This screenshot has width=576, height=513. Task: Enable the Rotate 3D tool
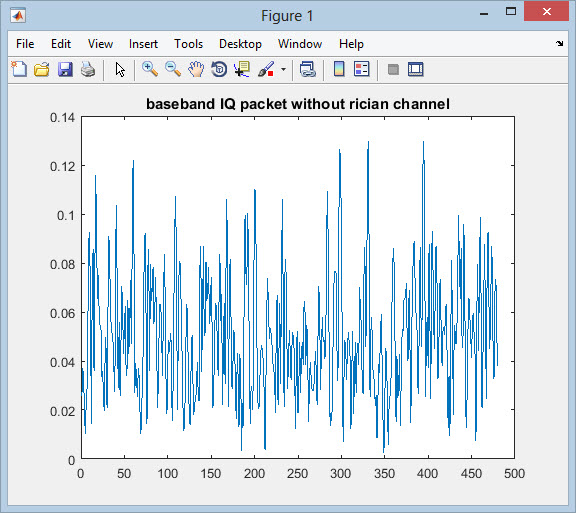[219, 69]
